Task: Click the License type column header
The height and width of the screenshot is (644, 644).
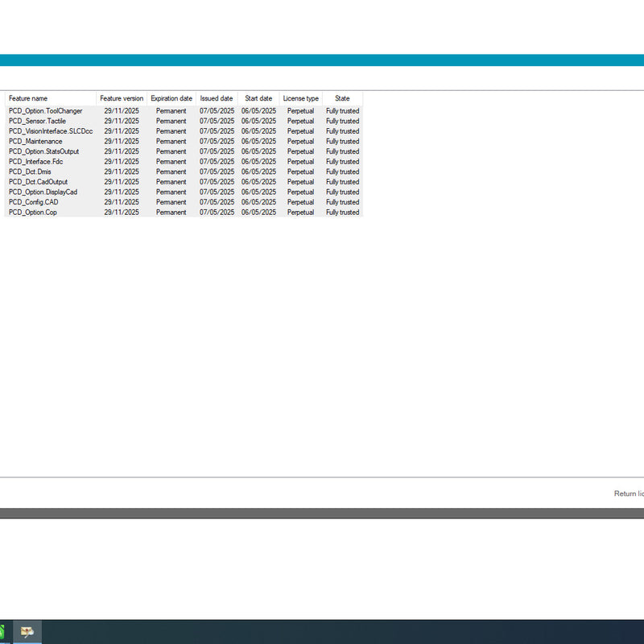Action: click(x=301, y=98)
